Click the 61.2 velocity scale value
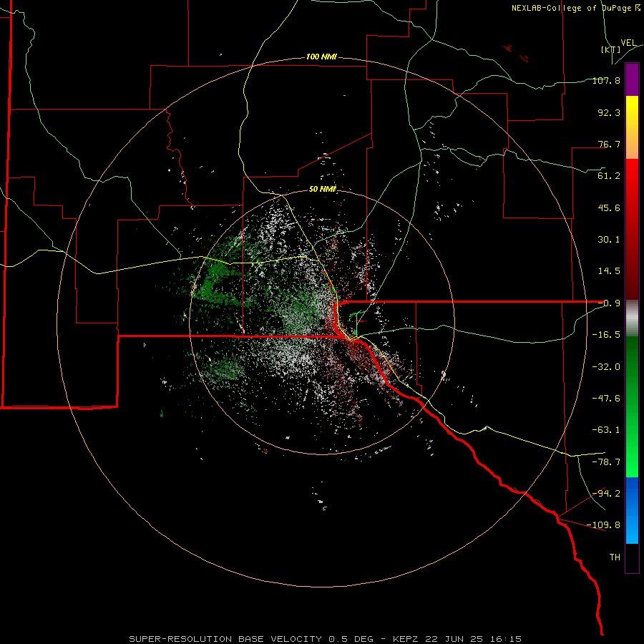This screenshot has width=644, height=644. 609,176
